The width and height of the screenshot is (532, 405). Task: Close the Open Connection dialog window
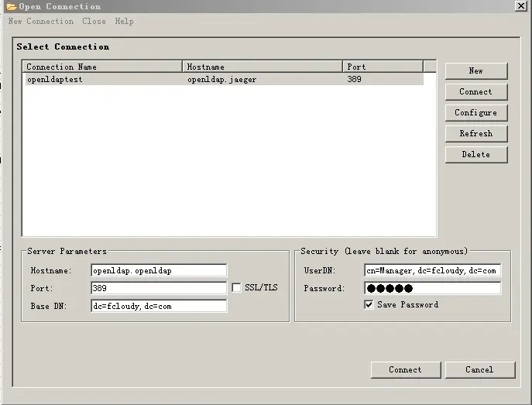(x=522, y=6)
